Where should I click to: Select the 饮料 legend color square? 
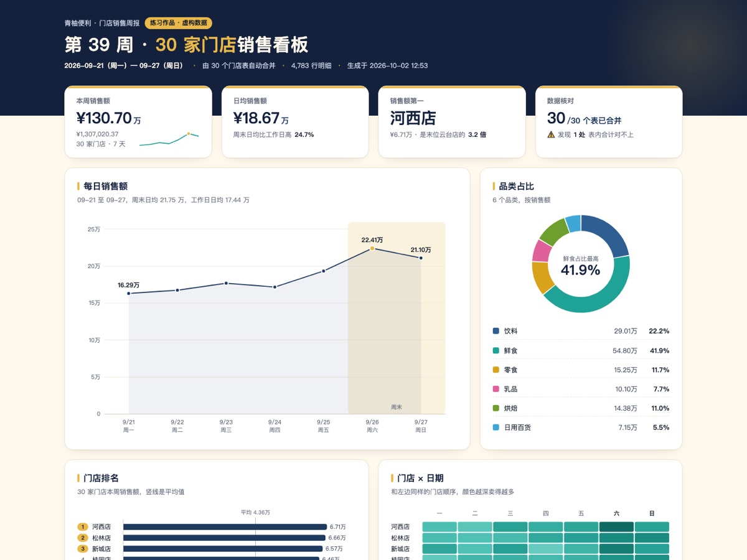496,331
